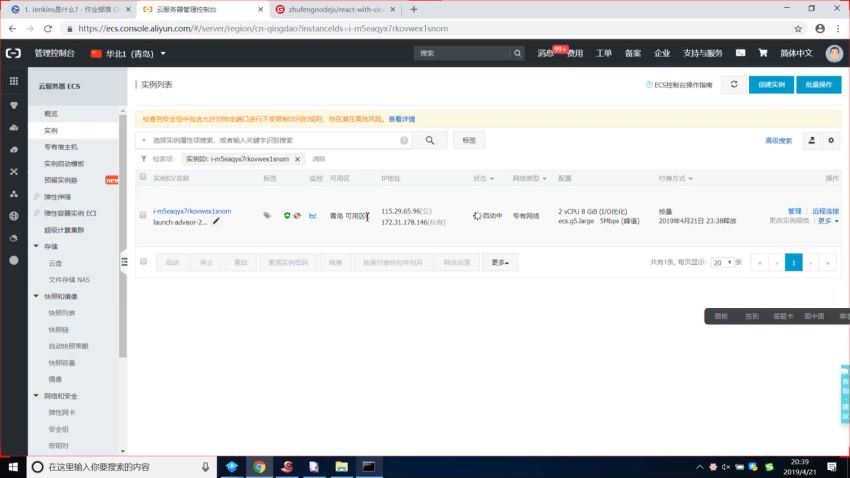The image size is (850, 478).
Task: Edit instance name with pencil icon
Action: [x=216, y=221]
